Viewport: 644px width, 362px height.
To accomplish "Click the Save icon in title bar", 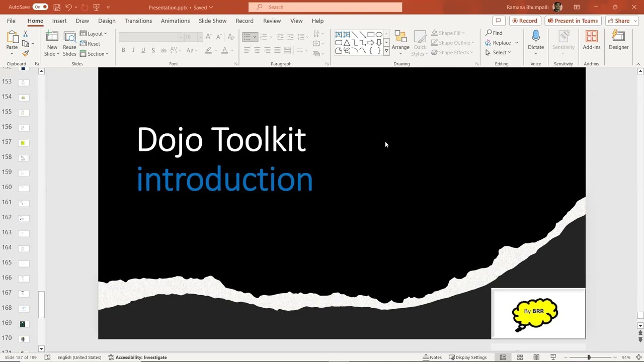I will [57, 7].
